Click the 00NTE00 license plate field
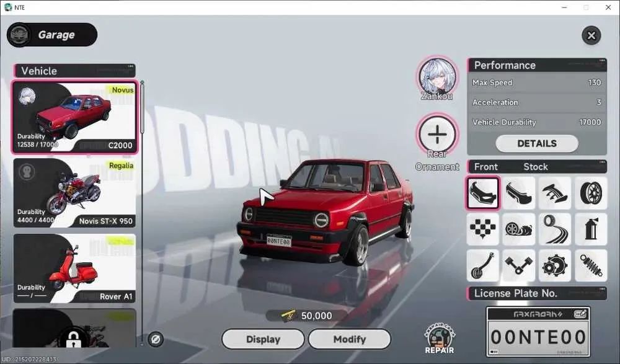Screen dimensions: 620x364 [538, 337]
